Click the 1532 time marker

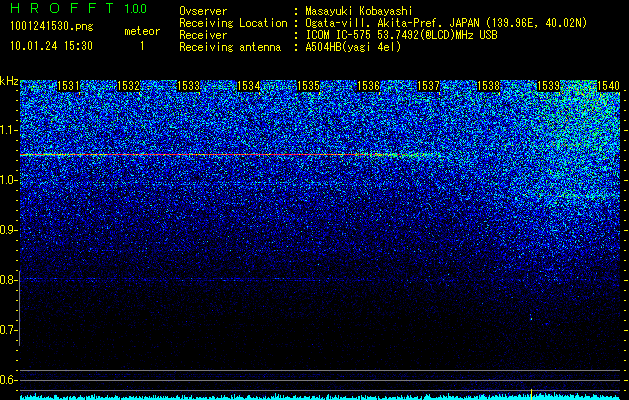point(128,86)
